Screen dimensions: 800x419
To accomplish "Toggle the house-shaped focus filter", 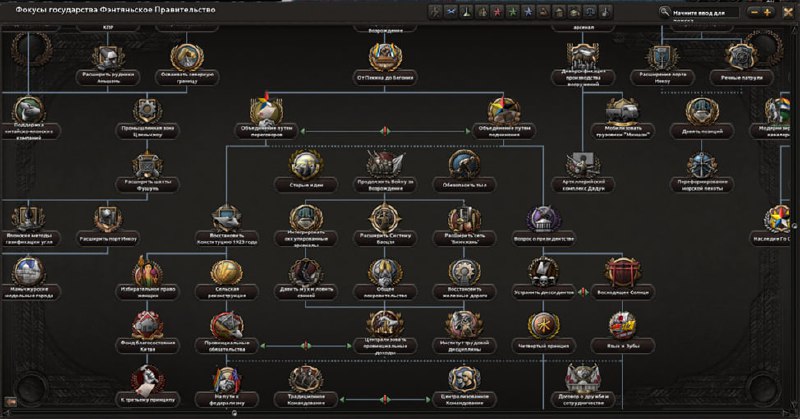I will pyautogui.click(x=559, y=12).
